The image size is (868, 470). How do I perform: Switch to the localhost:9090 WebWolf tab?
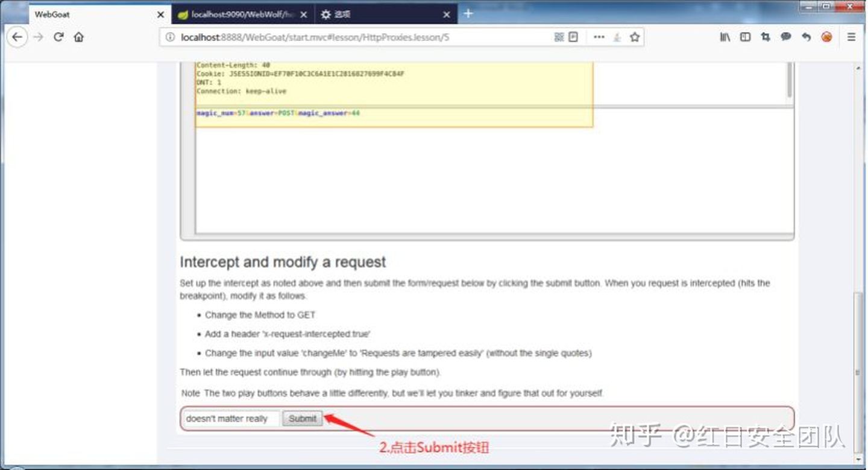pos(242,14)
